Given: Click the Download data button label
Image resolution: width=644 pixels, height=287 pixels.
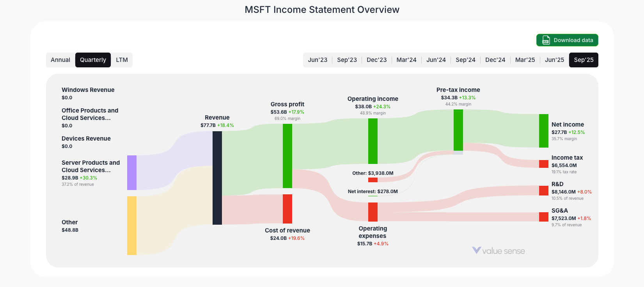Looking at the screenshot, I should (x=573, y=40).
